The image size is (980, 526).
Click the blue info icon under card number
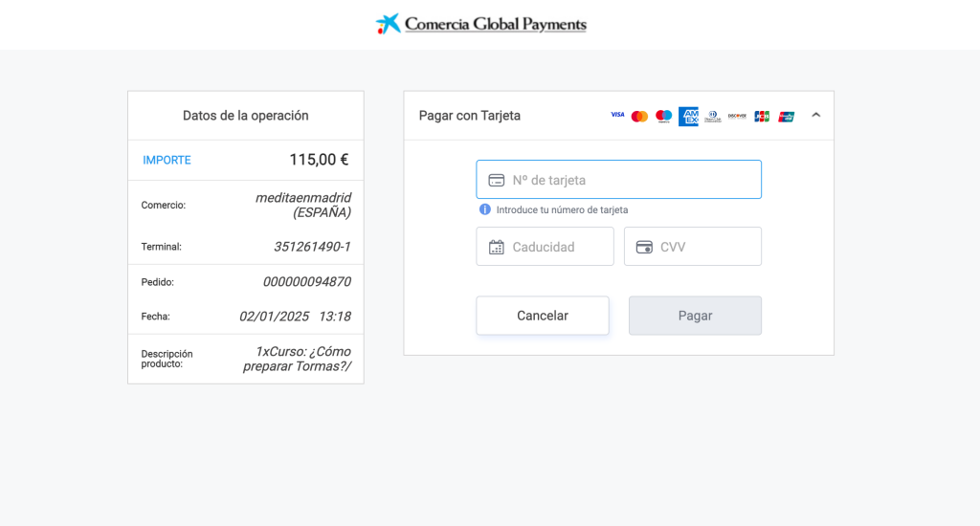coord(484,209)
